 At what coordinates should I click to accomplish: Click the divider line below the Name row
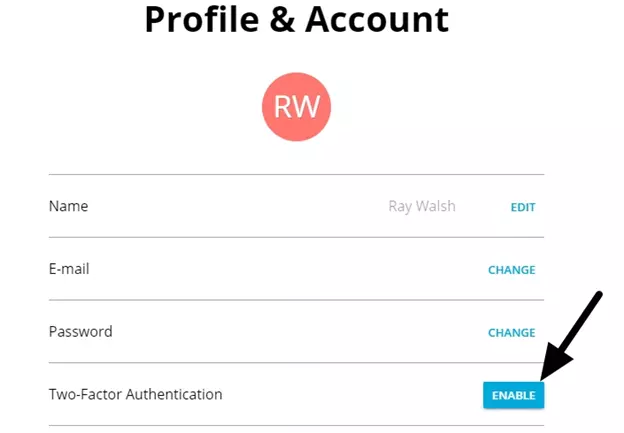pyautogui.click(x=296, y=237)
